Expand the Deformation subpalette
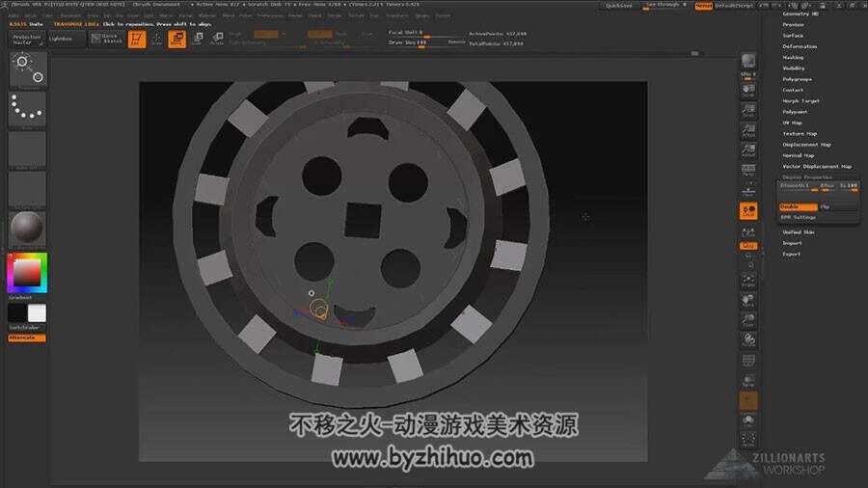The width and height of the screenshot is (868, 488). pyautogui.click(x=800, y=46)
